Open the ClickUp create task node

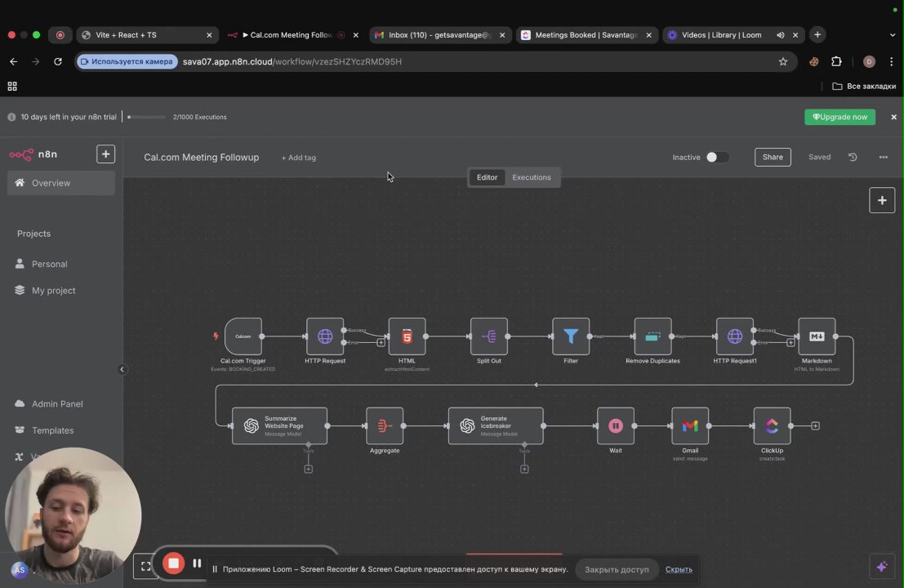click(772, 426)
